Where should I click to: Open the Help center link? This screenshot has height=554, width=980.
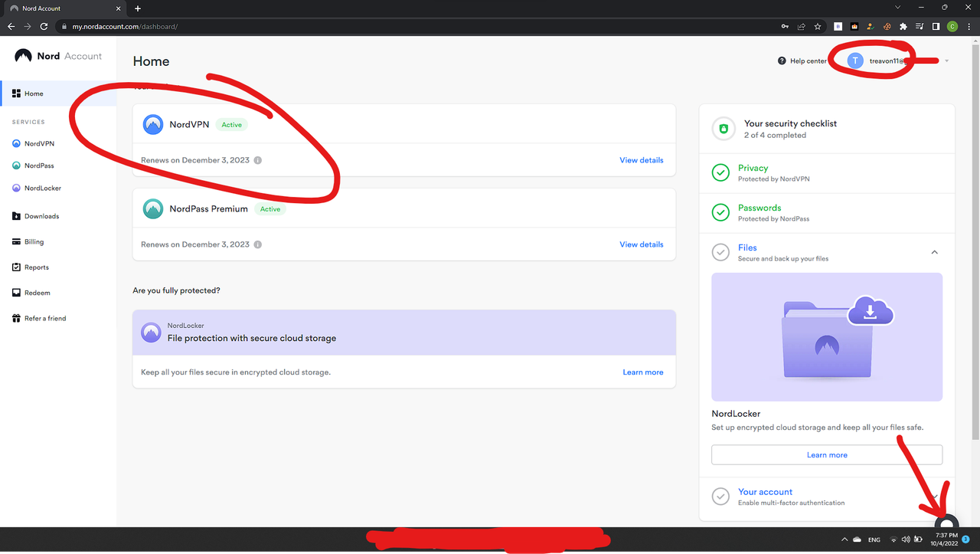point(802,61)
